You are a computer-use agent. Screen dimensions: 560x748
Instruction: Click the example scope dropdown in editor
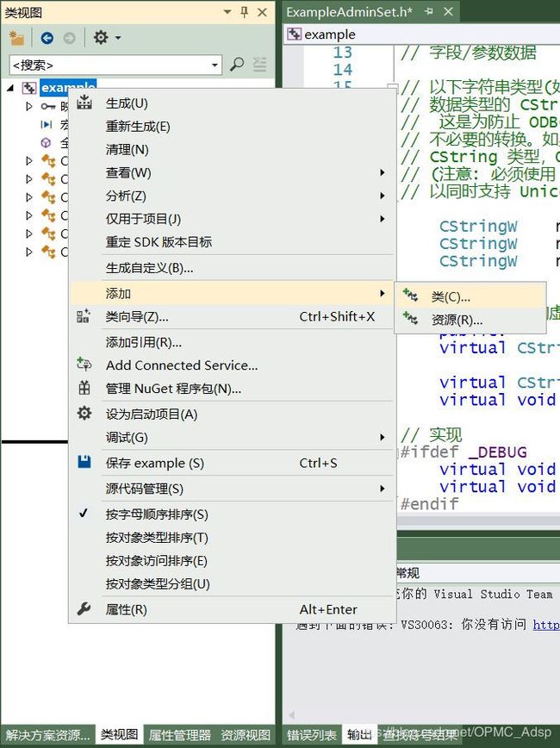point(421,34)
